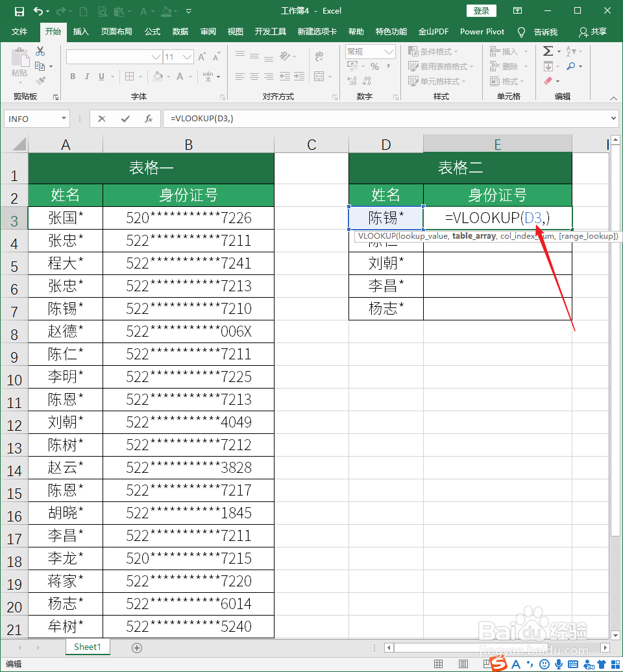Screen dimensions: 623x672
Task: Open the Font Size dropdown
Action: pyautogui.click(x=186, y=58)
